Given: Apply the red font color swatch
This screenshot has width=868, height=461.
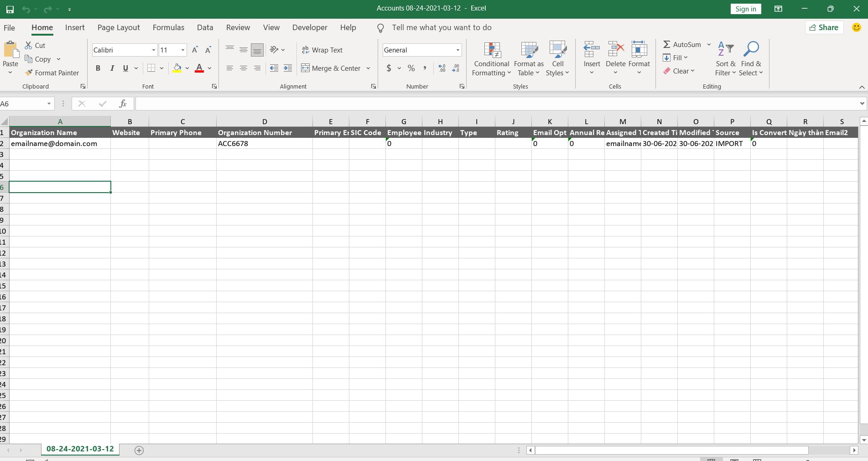Looking at the screenshot, I should pos(199,68).
